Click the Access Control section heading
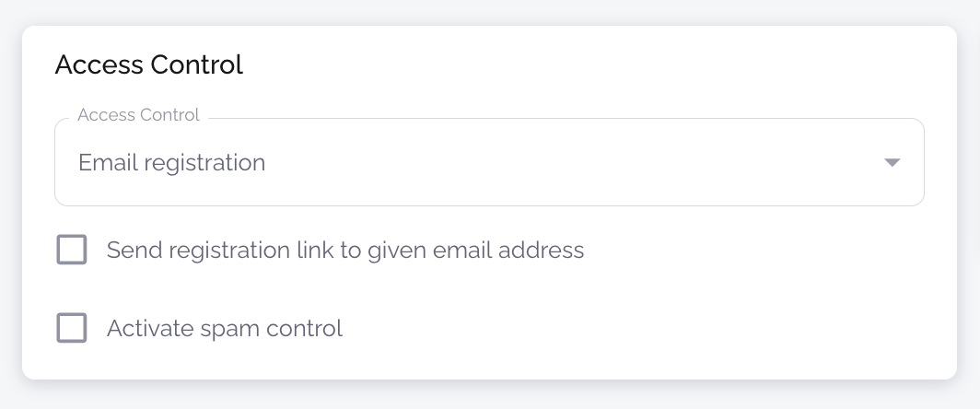The height and width of the screenshot is (409, 980). [149, 64]
